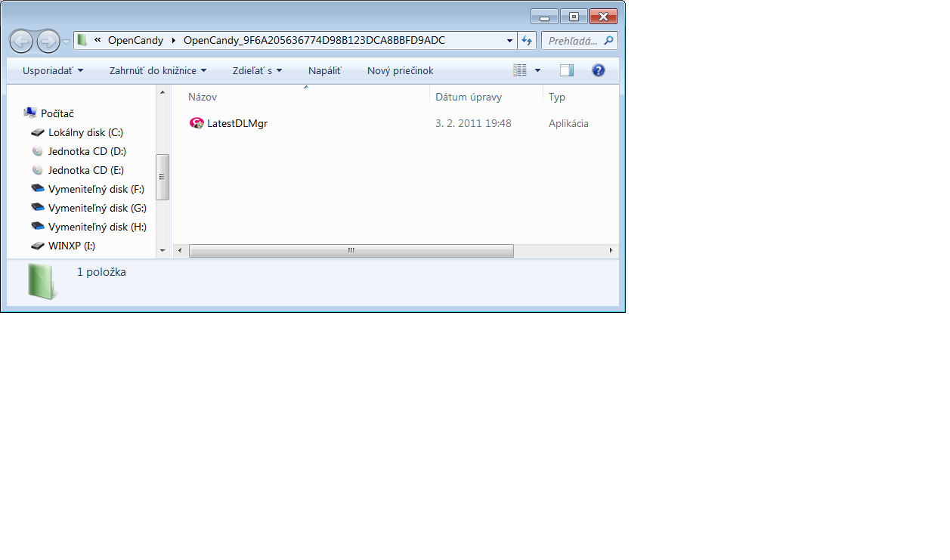Viewport: 950px width, 560px height.
Task: Click the Forward navigation arrow button
Action: 48,41
